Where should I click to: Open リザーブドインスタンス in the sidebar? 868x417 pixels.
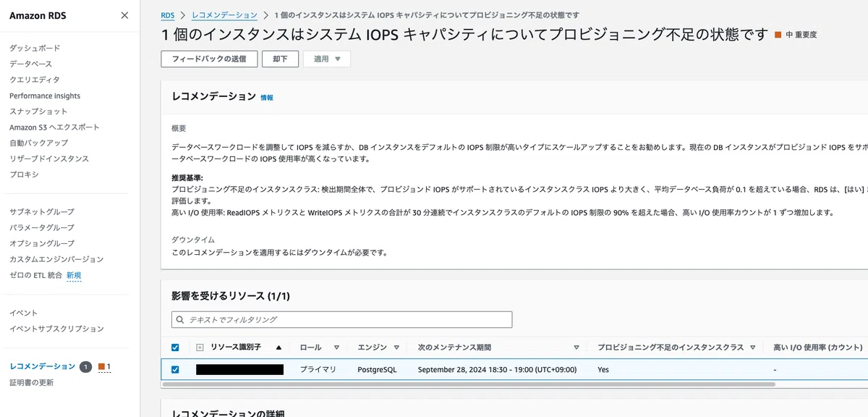(x=49, y=159)
